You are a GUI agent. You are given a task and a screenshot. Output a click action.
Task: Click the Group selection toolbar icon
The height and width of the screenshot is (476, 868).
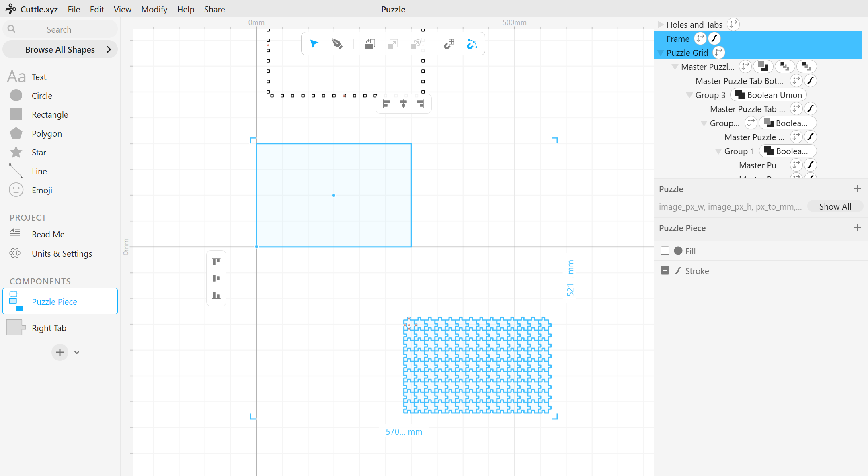click(x=370, y=44)
